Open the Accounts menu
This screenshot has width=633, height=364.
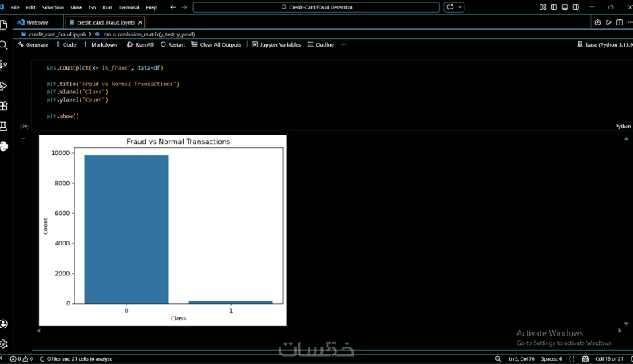(x=4, y=324)
